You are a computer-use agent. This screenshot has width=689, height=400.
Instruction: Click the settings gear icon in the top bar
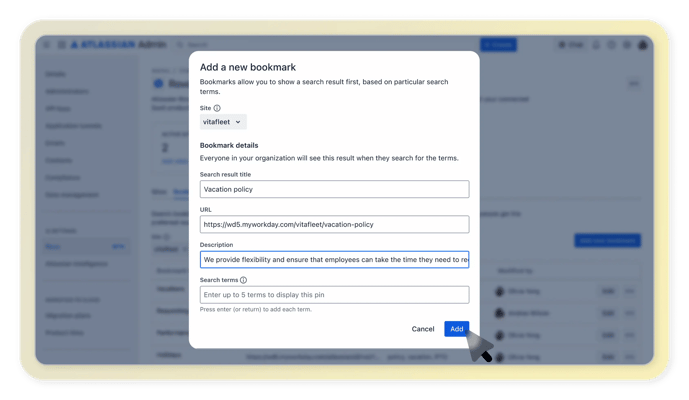(627, 45)
